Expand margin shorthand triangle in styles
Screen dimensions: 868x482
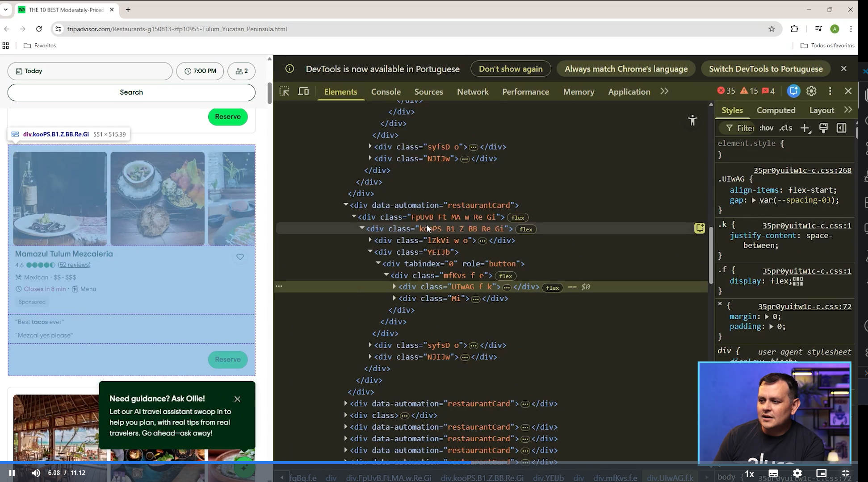pos(767,316)
